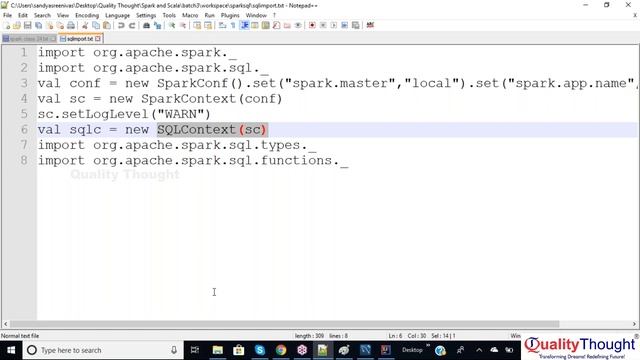Screen dimensions: 640x360
Task: Toggle Show All Characters paragraph icon
Action: [233, 25]
